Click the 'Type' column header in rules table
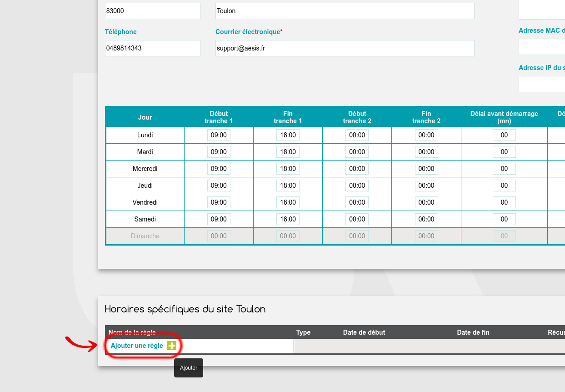Screen dimensions: 565x392 click(303, 332)
